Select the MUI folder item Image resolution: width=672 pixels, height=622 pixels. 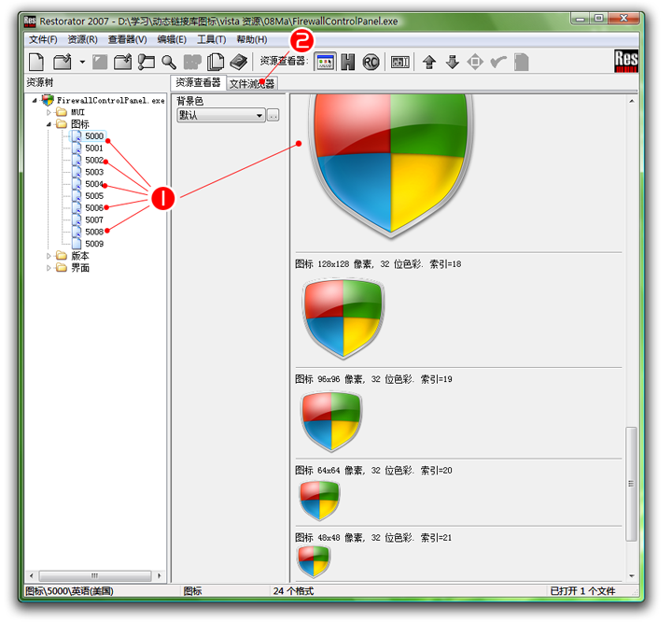(78, 112)
